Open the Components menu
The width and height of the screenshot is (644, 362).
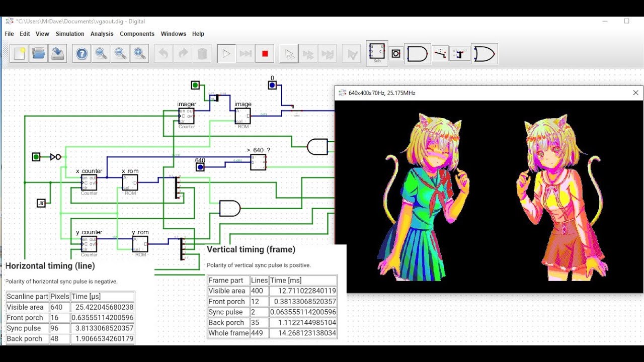coord(137,34)
